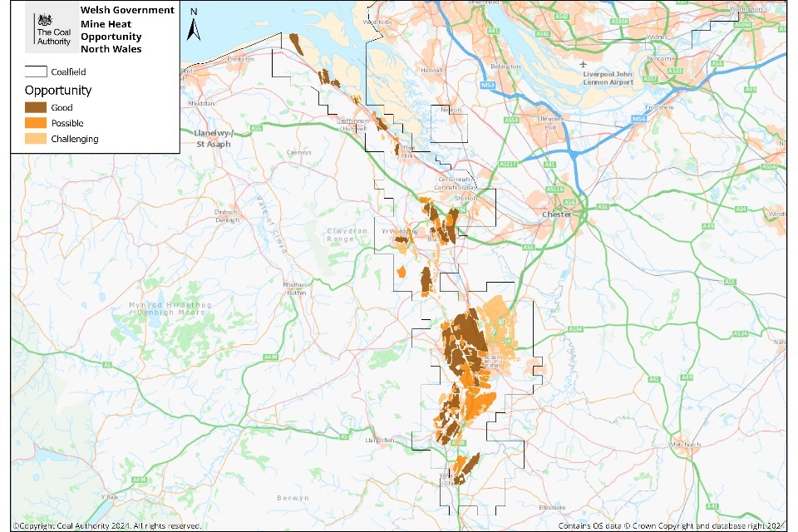Image resolution: width=798 pixels, height=532 pixels.
Task: Click the map title Welsh Government text
Action: pyautogui.click(x=127, y=10)
